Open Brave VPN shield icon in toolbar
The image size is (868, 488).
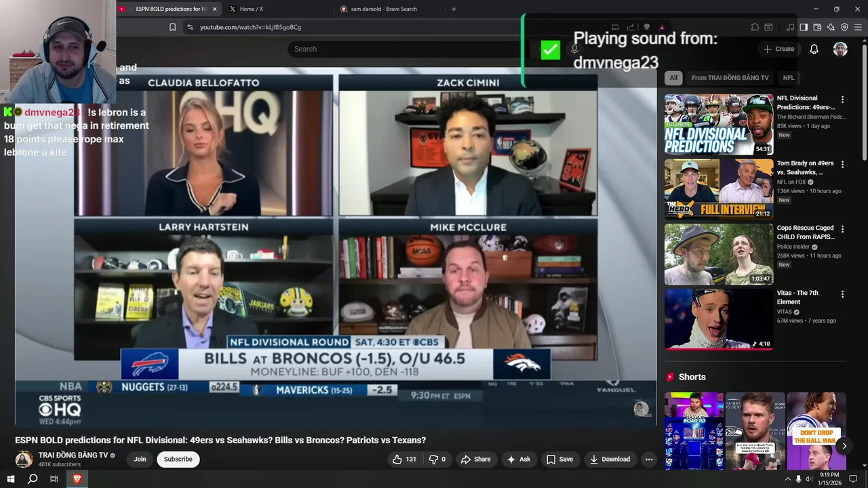[x=844, y=27]
